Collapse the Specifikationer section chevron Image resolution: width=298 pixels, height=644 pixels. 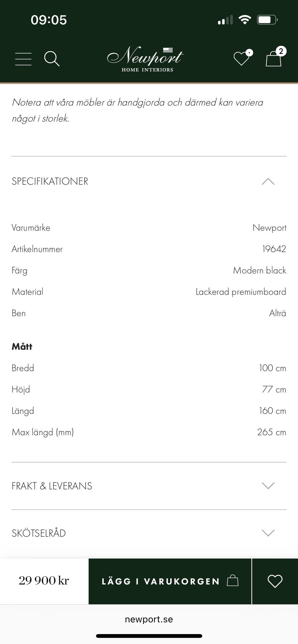pos(268,181)
